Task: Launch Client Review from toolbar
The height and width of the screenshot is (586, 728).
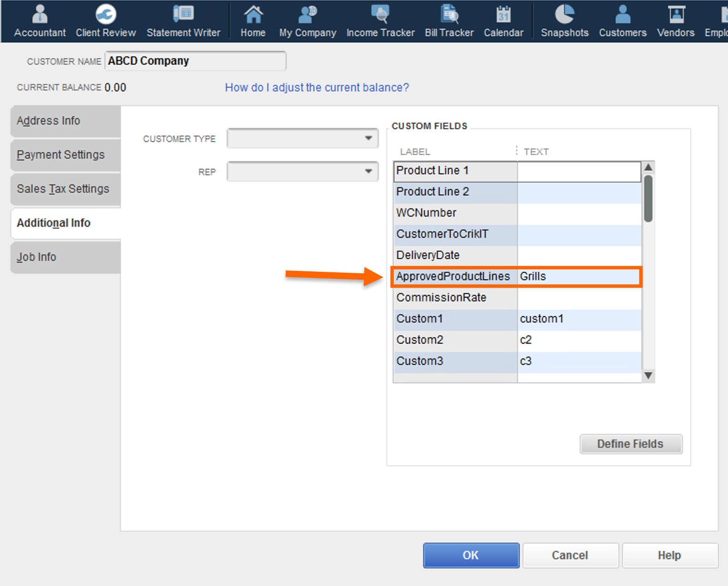Action: tap(106, 21)
